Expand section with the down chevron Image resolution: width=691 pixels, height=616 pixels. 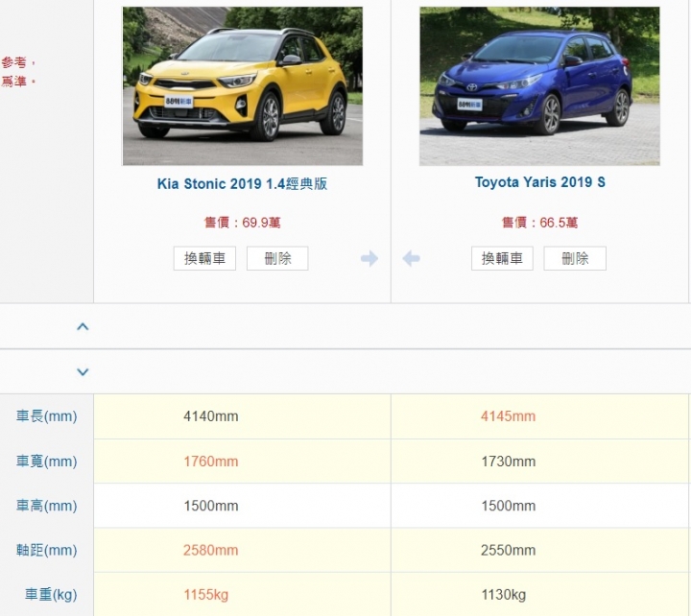(x=83, y=372)
